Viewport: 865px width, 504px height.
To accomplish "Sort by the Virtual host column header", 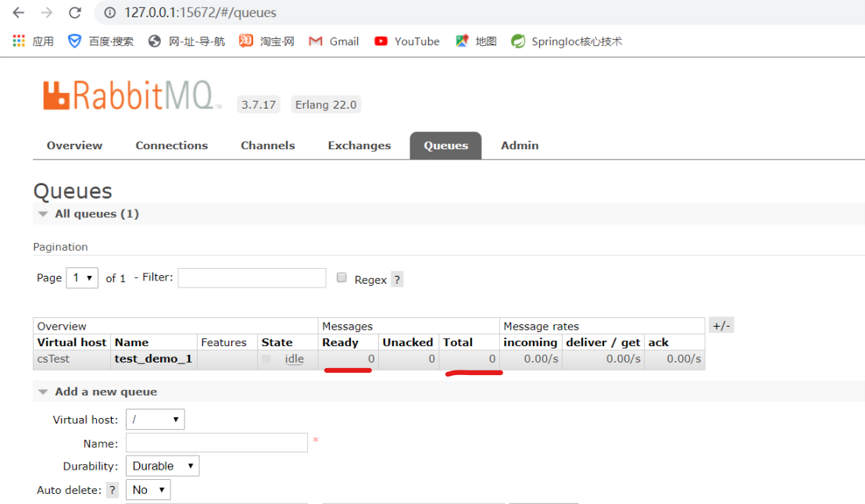I will click(x=72, y=342).
